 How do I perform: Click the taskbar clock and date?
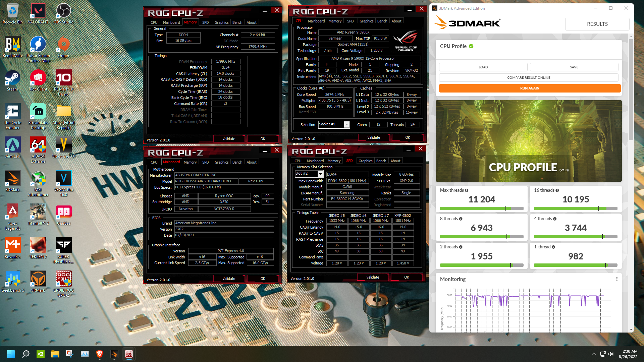point(628,354)
